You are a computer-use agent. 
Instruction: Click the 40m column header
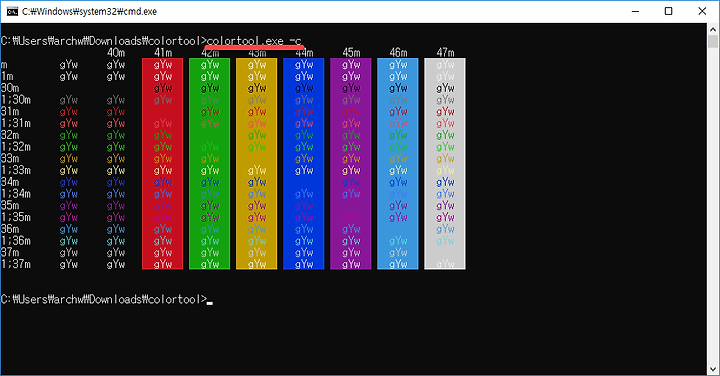tap(116, 53)
